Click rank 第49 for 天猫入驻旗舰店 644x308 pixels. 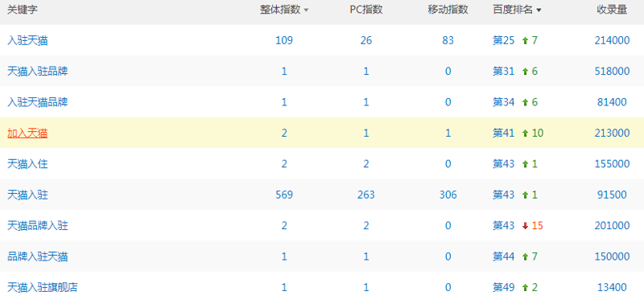(x=504, y=288)
